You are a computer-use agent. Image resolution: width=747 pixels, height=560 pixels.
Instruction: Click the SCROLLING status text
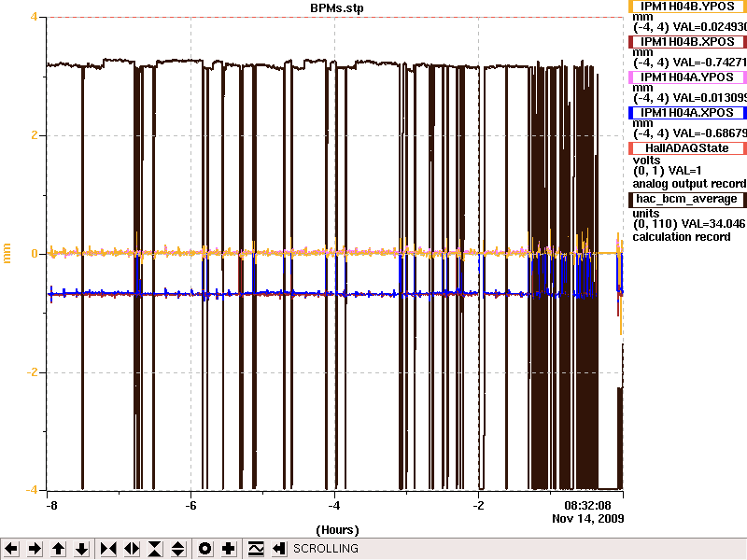(x=326, y=549)
